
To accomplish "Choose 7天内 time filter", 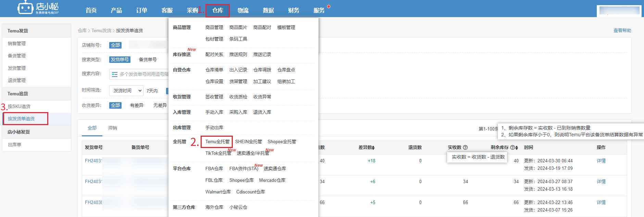I will click(x=152, y=91).
